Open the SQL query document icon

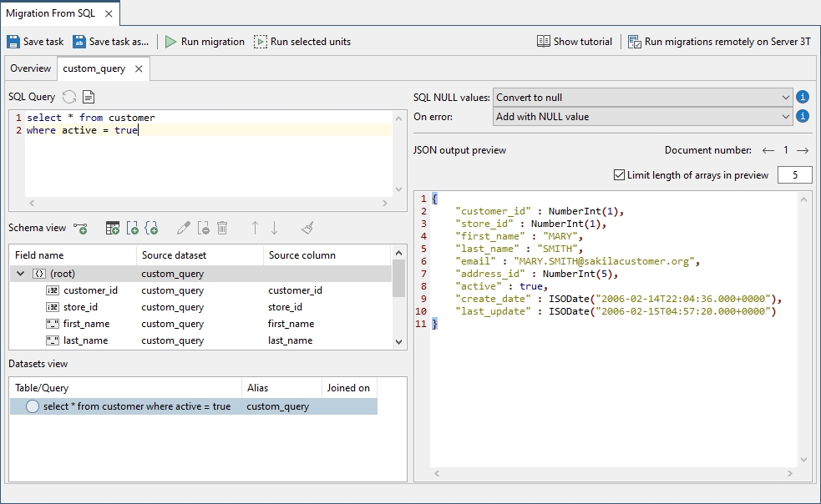pyautogui.click(x=89, y=97)
